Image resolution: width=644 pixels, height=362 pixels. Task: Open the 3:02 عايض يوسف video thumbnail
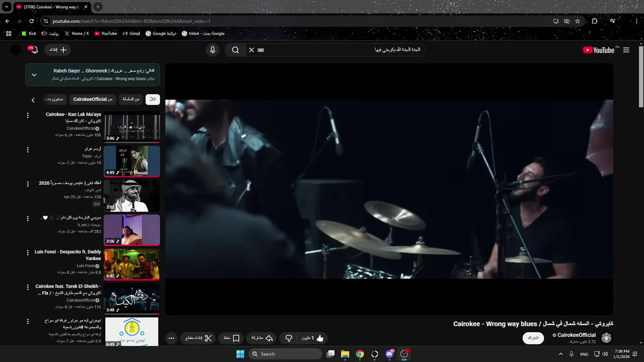(x=132, y=196)
